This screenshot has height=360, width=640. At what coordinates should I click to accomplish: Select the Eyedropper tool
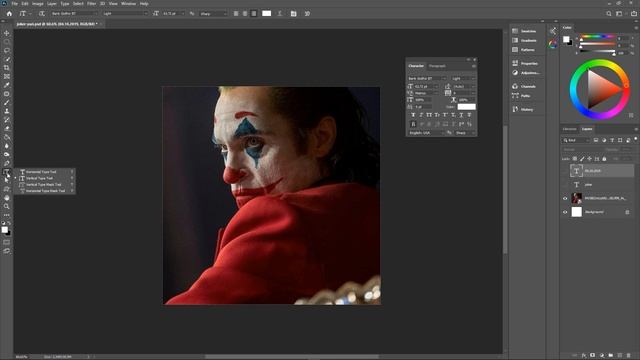[x=7, y=85]
